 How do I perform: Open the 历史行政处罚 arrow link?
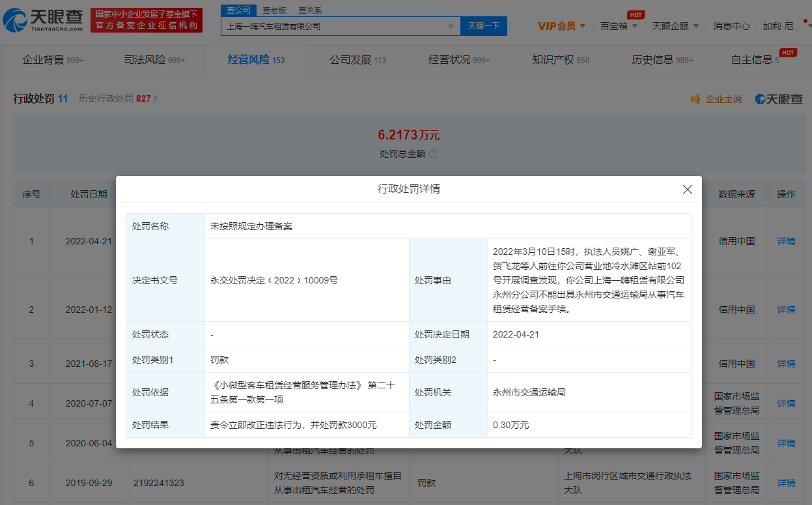tap(155, 98)
